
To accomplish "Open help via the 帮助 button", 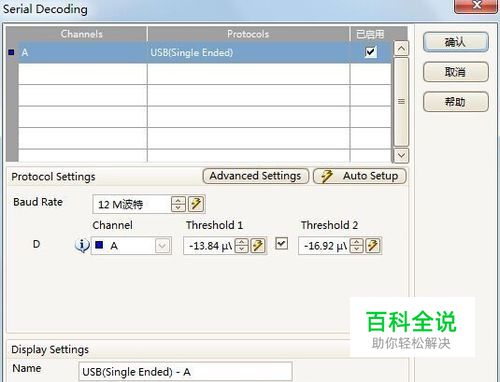I will [x=456, y=102].
